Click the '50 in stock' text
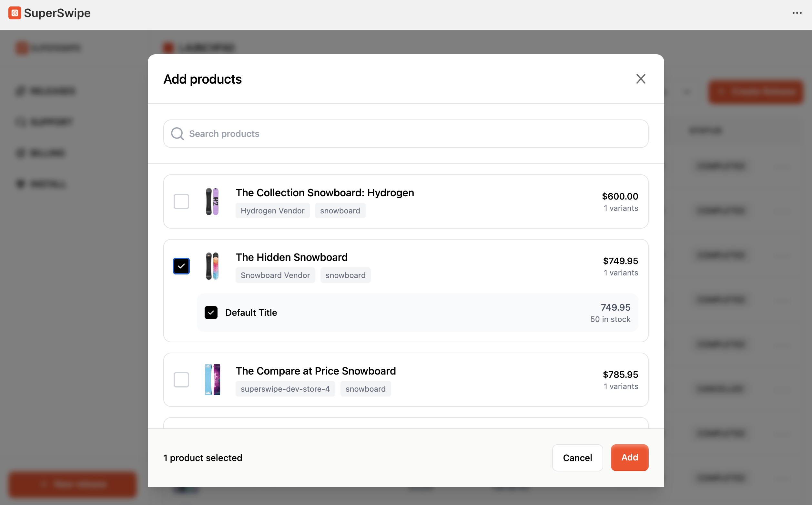The width and height of the screenshot is (812, 505). [610, 319]
